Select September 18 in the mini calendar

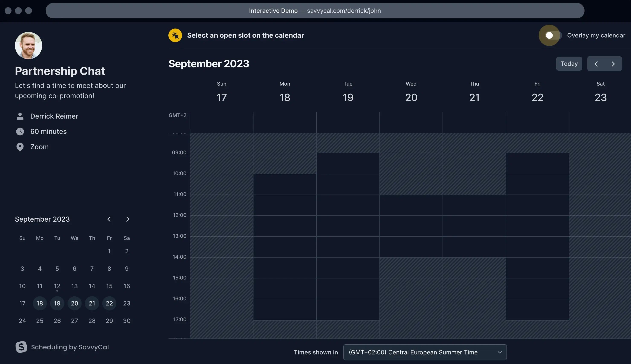(40, 303)
